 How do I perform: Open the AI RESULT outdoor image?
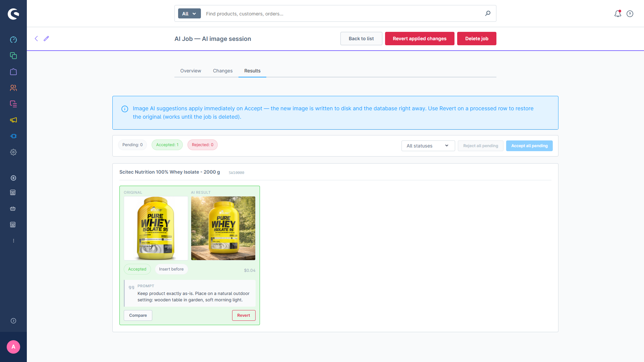223,228
